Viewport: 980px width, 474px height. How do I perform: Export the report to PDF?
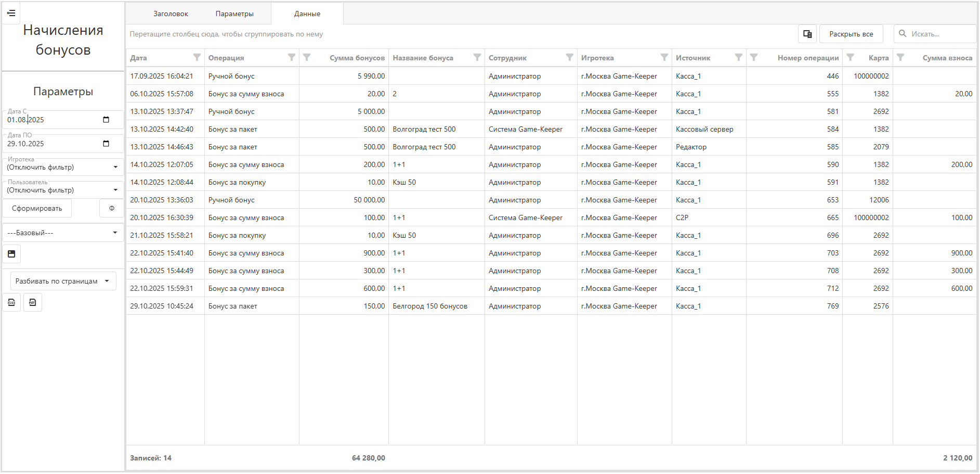point(33,302)
